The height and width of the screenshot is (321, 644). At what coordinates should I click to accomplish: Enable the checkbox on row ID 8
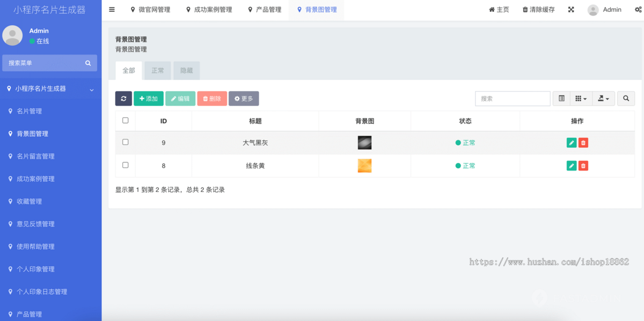pos(125,165)
